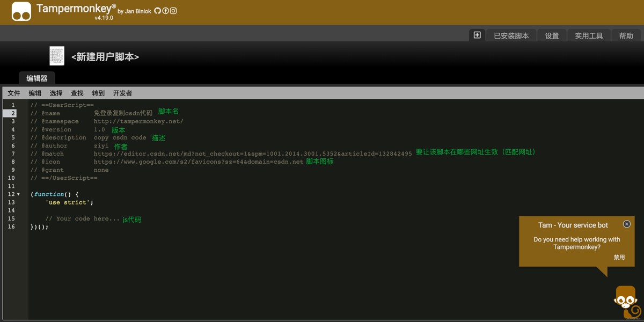Click the by Jan Biniok link

(x=135, y=11)
